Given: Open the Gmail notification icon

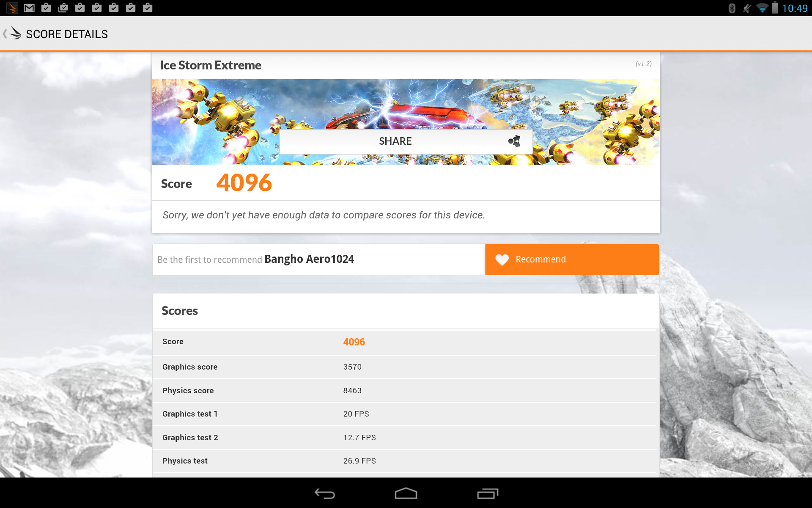Looking at the screenshot, I should 29,8.
